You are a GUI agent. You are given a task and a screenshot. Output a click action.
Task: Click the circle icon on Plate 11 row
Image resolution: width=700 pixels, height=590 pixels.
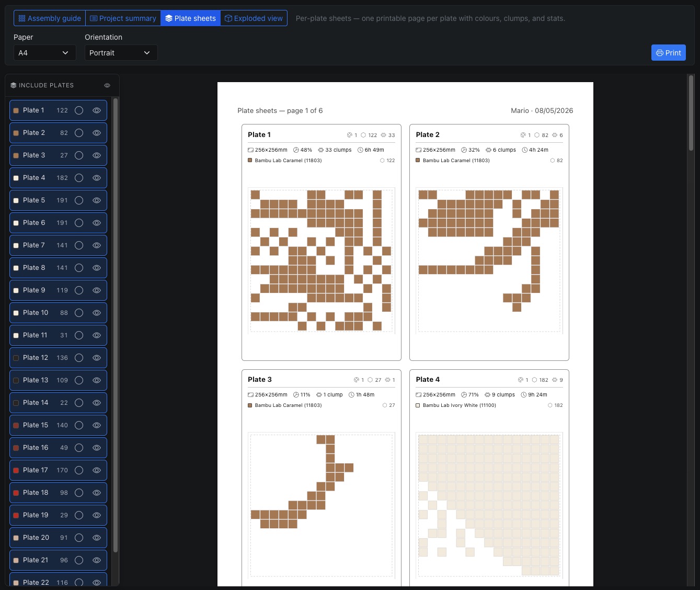[79, 335]
